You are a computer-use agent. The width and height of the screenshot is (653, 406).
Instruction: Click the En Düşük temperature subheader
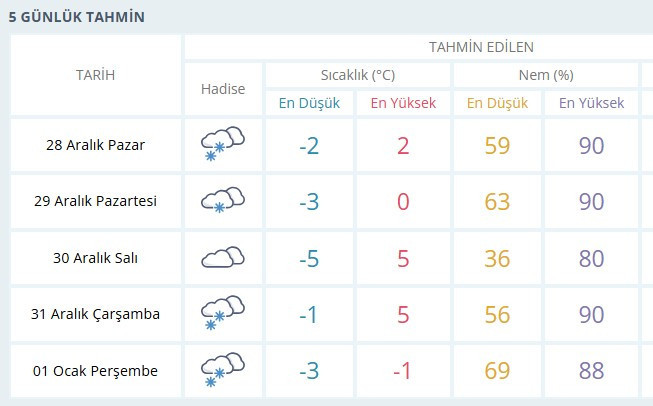coord(310,103)
